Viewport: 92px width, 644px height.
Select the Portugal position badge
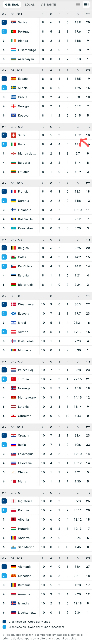pos(4,31)
